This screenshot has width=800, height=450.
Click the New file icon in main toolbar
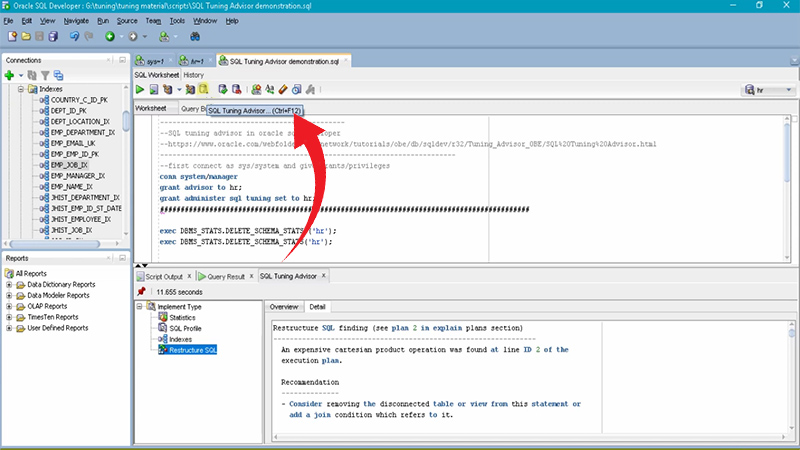[x=12, y=37]
